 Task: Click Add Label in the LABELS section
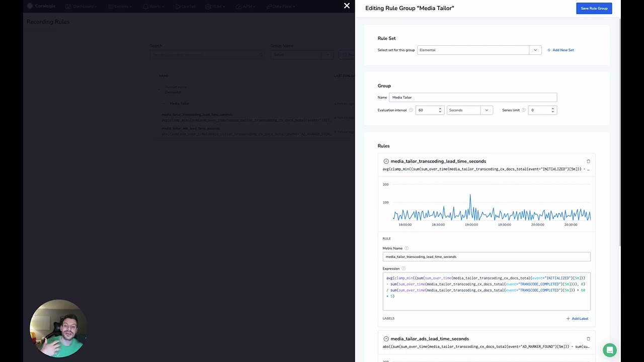pyautogui.click(x=577, y=318)
